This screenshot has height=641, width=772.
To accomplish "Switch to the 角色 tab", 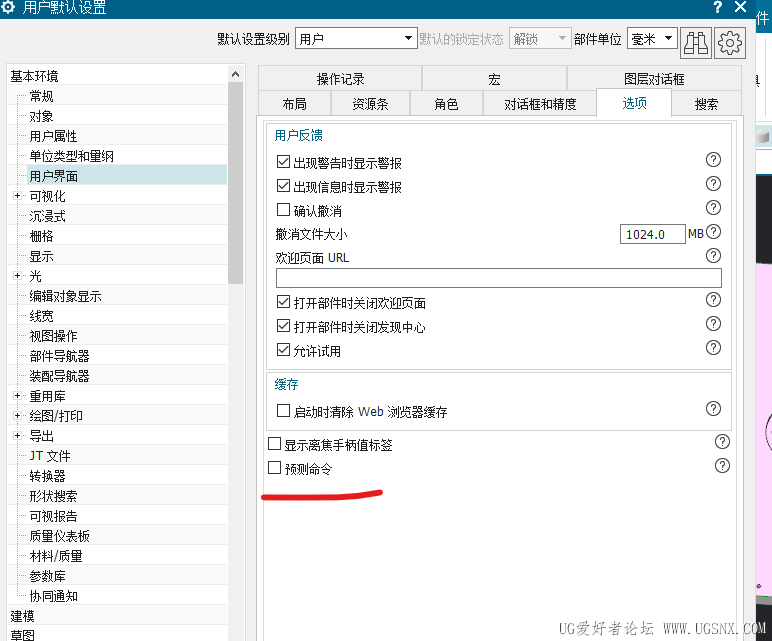I will [x=446, y=104].
